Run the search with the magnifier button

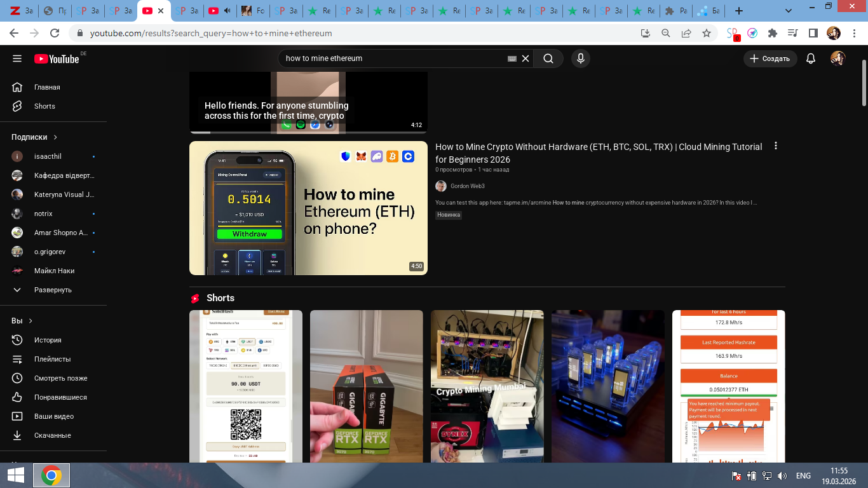pyautogui.click(x=548, y=58)
